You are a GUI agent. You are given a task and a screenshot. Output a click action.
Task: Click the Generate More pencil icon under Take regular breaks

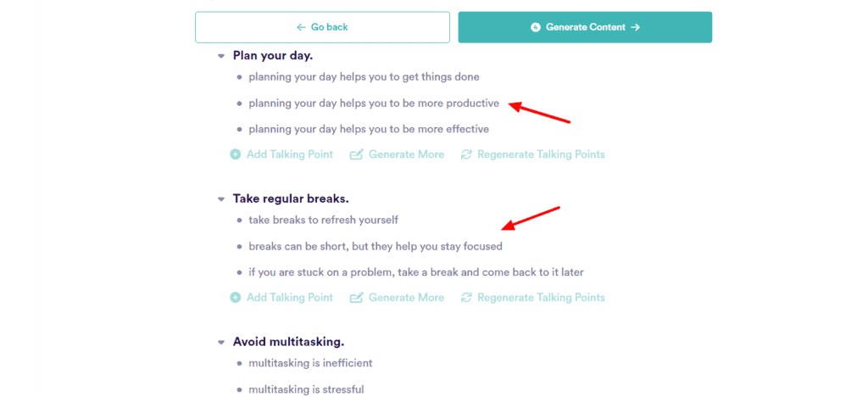pos(357,298)
